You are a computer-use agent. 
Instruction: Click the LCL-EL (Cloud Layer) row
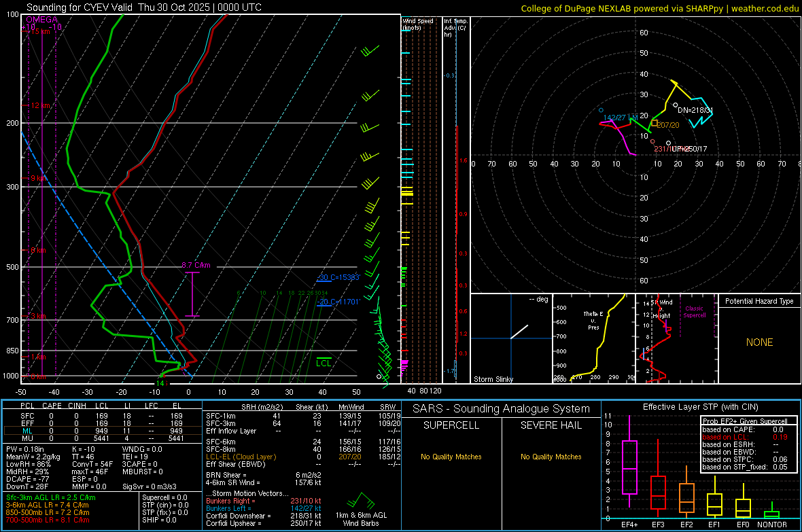303,457
